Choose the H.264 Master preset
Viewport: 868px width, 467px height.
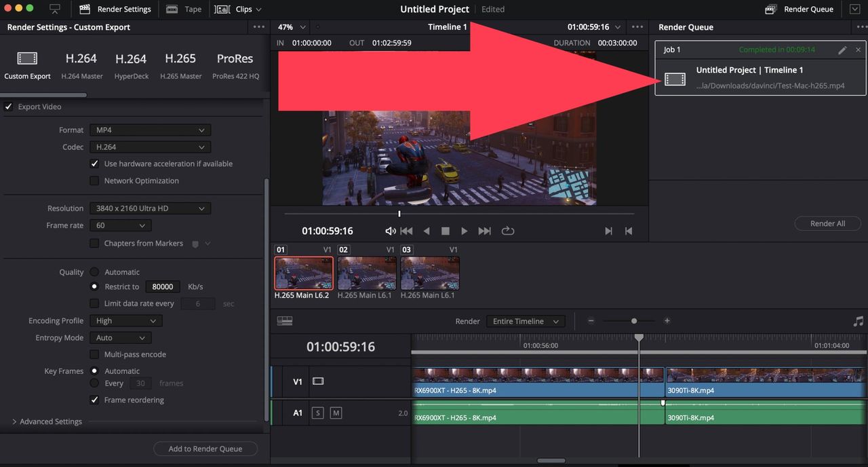click(81, 66)
